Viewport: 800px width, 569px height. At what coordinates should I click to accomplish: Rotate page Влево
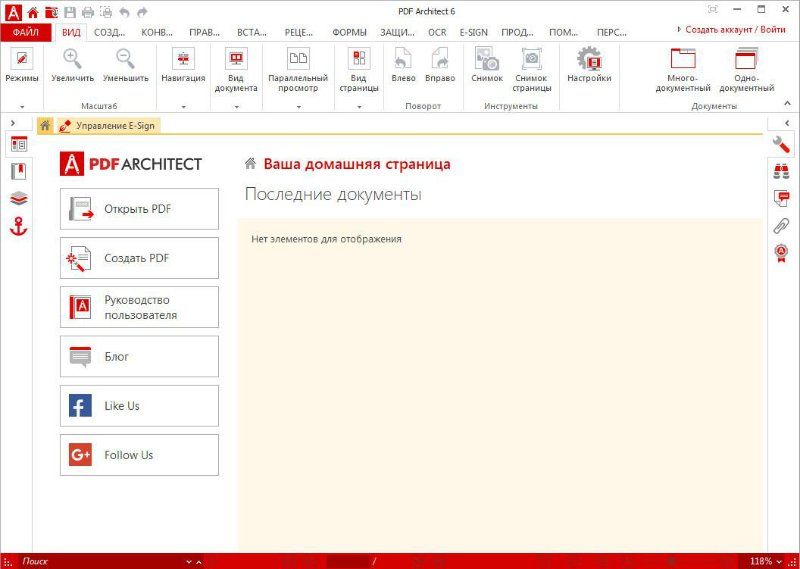click(403, 65)
